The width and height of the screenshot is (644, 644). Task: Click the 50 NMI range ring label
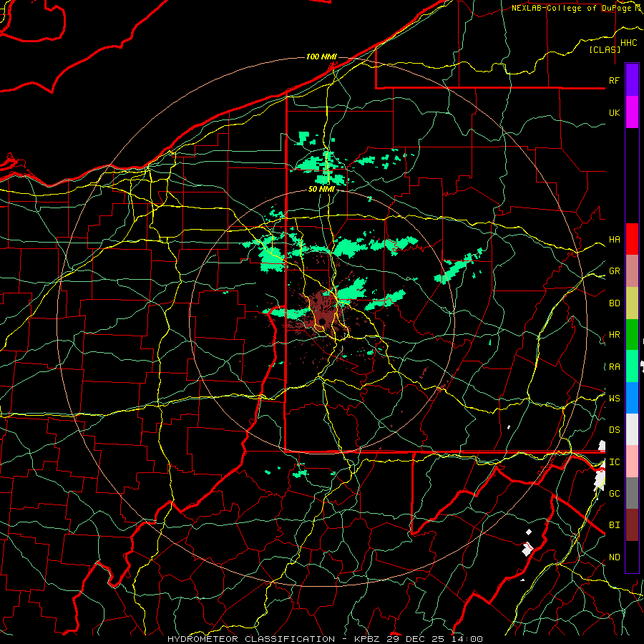coord(321,189)
